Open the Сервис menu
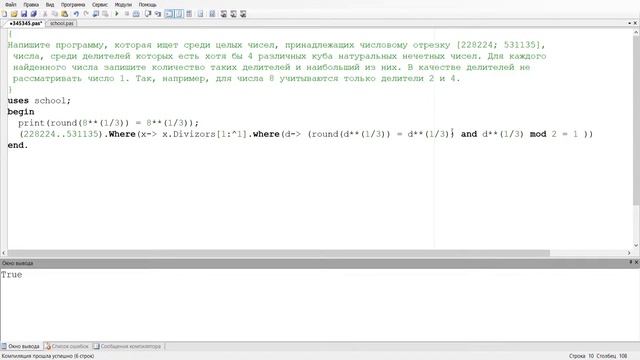The height and width of the screenshot is (360, 640). (x=100, y=4)
